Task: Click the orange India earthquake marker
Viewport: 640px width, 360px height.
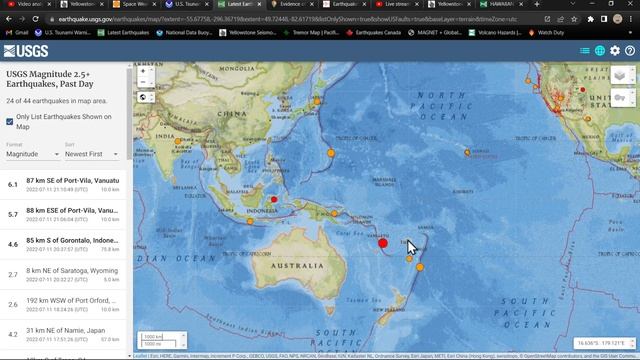Action: [x=178, y=141]
